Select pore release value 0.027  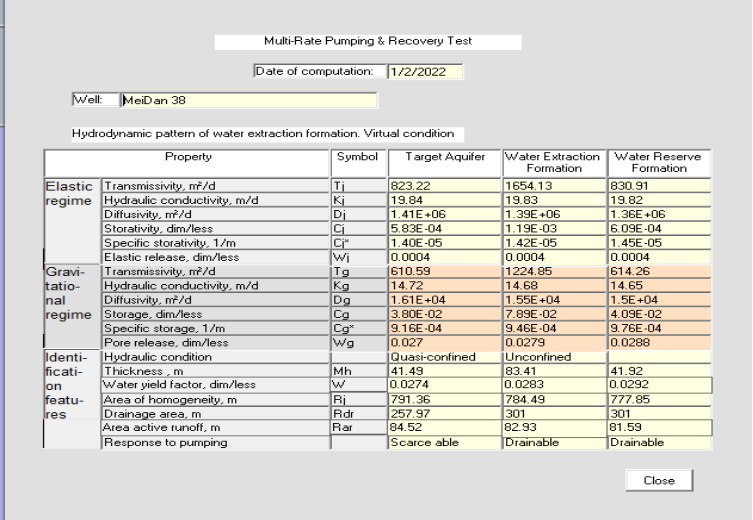click(444, 342)
